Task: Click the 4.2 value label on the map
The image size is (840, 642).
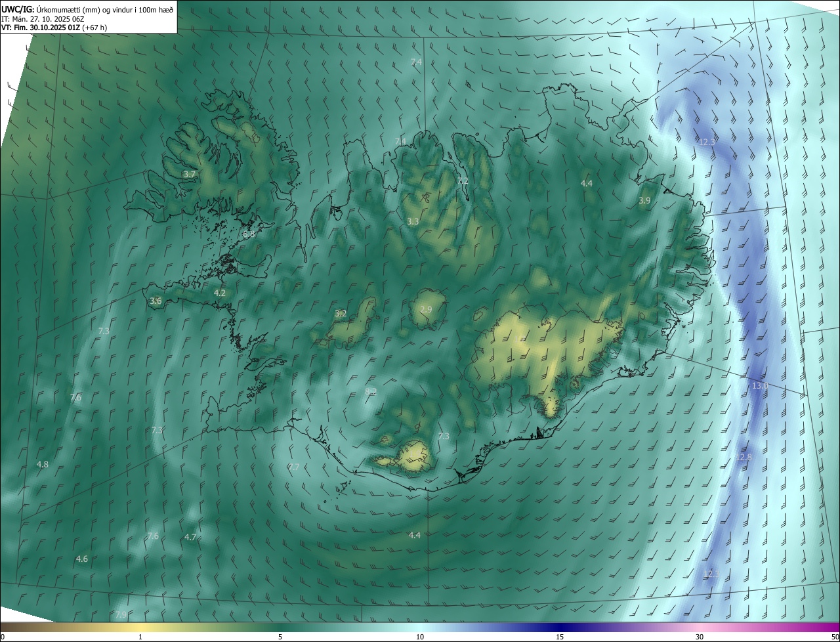Action: 220,293
